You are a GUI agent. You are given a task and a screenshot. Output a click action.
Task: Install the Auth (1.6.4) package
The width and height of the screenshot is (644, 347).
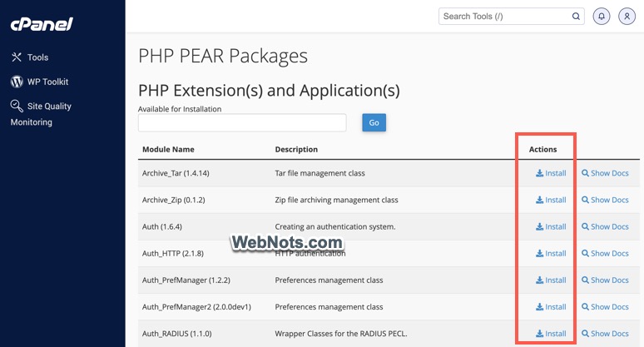[x=551, y=226]
